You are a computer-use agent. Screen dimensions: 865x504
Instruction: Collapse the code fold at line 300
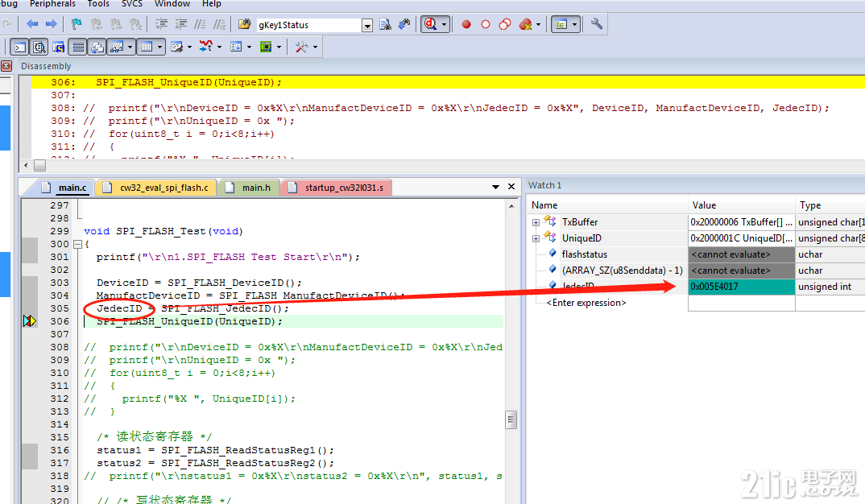[x=78, y=244]
